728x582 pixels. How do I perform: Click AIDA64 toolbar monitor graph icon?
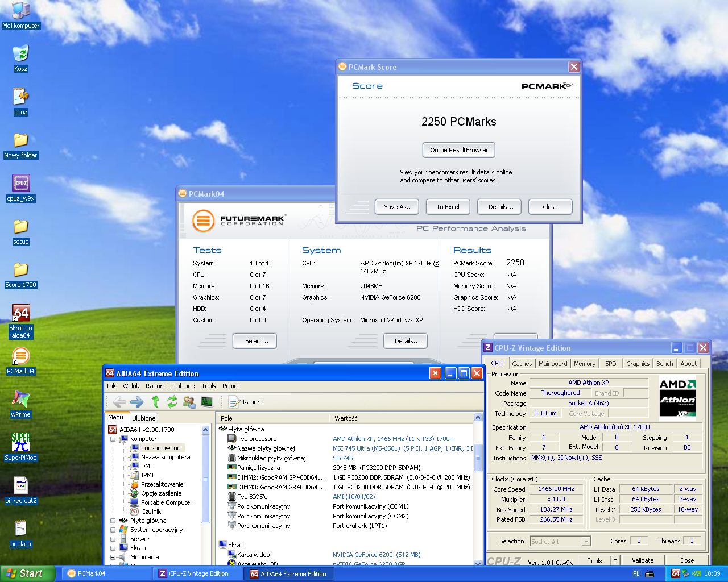pos(207,402)
